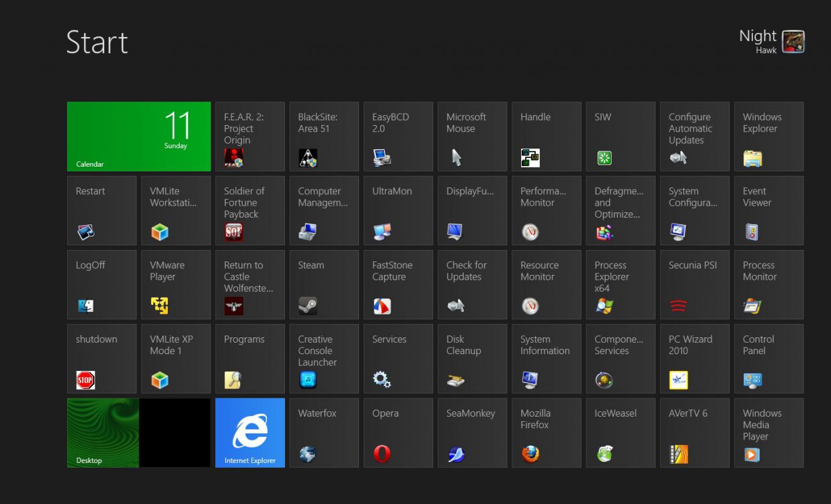Click the user account avatar picture

tap(793, 42)
